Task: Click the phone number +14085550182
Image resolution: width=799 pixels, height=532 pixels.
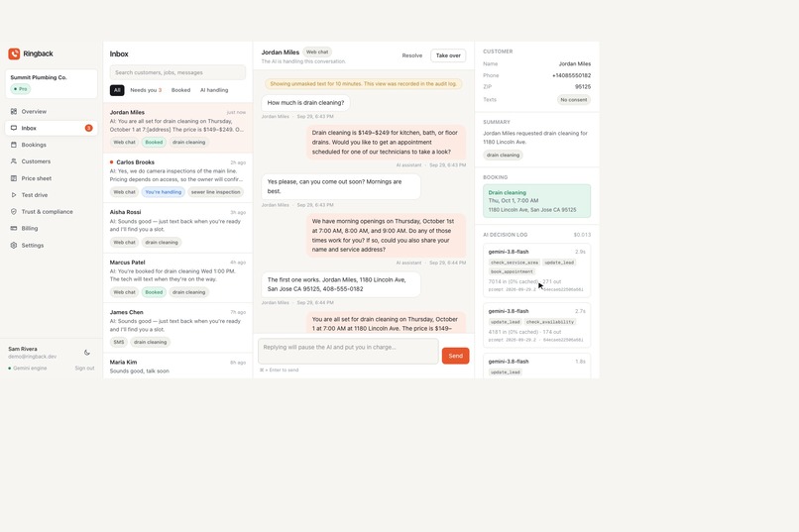Action: point(571,75)
